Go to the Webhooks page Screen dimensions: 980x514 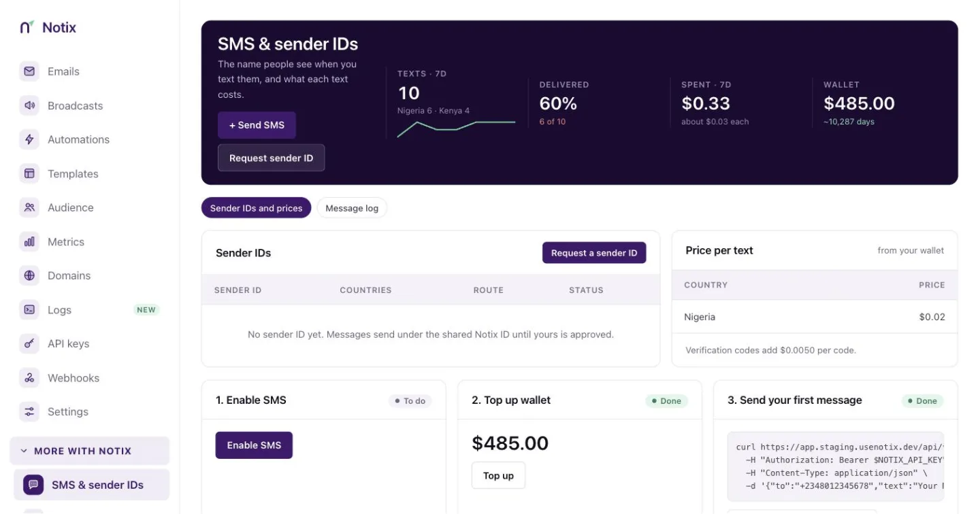(x=89, y=377)
